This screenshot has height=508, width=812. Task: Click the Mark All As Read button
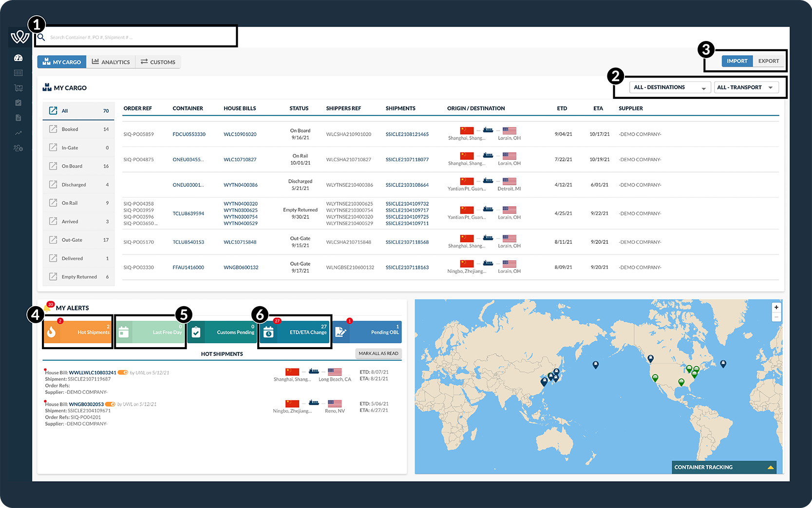pyautogui.click(x=378, y=353)
